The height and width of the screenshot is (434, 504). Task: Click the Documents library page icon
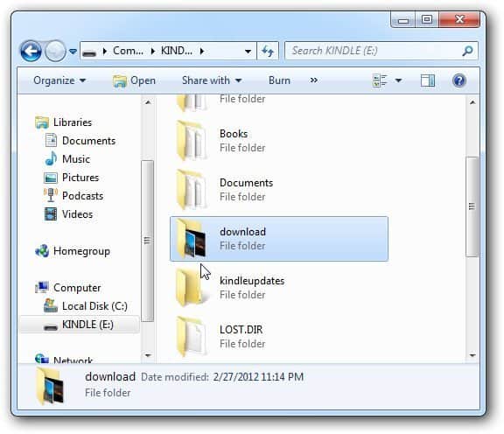pos(51,141)
